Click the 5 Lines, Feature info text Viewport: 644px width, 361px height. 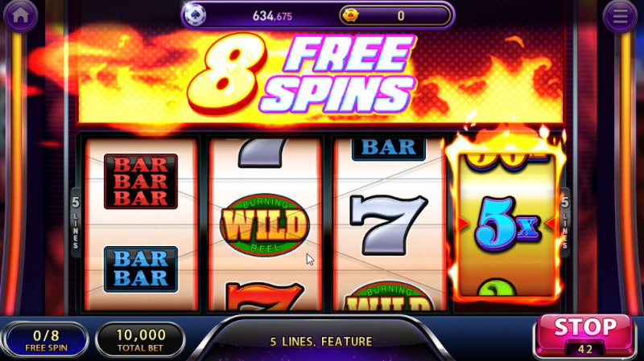click(320, 342)
